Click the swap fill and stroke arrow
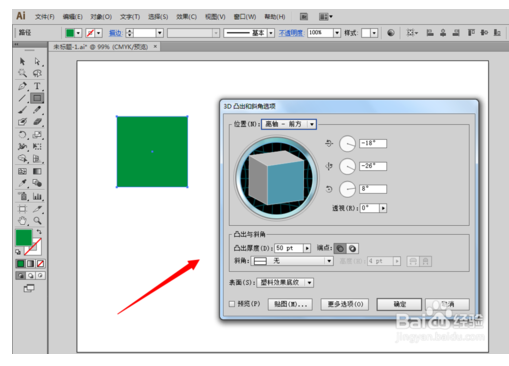This screenshot has height=366, width=509. tap(39, 232)
